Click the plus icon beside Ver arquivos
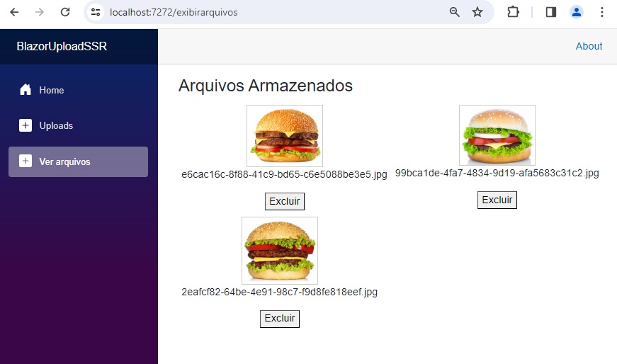 click(26, 161)
